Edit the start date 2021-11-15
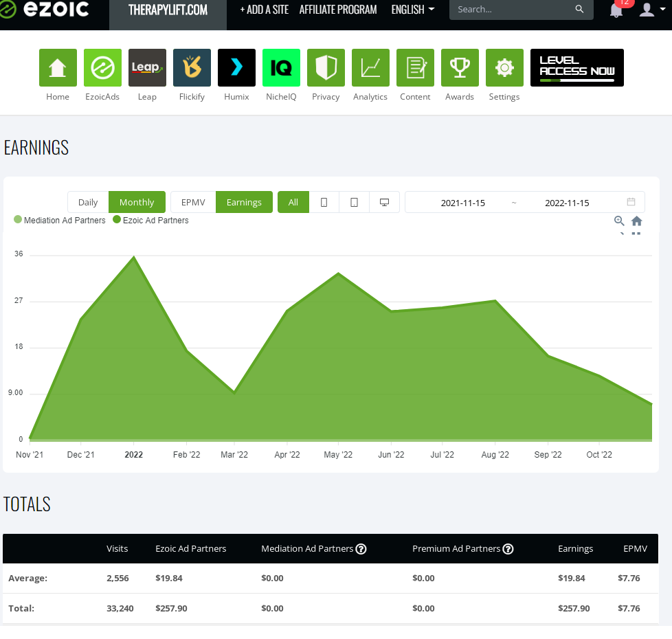The image size is (672, 639). pyautogui.click(x=463, y=203)
